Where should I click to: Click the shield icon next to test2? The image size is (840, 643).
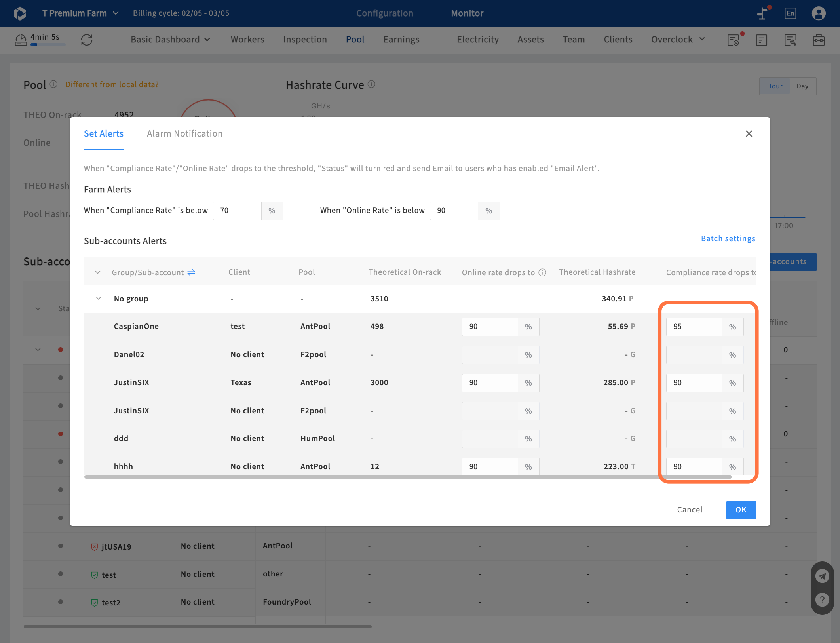click(x=94, y=603)
